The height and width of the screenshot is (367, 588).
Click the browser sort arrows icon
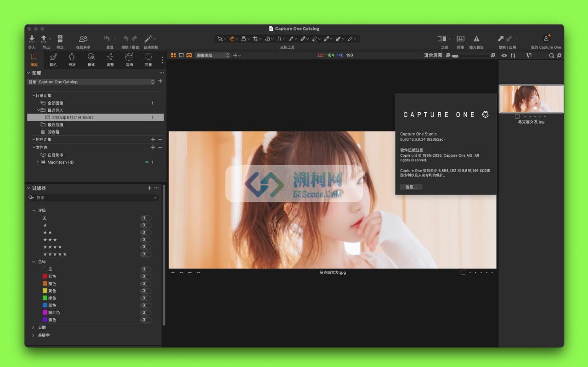(x=513, y=56)
